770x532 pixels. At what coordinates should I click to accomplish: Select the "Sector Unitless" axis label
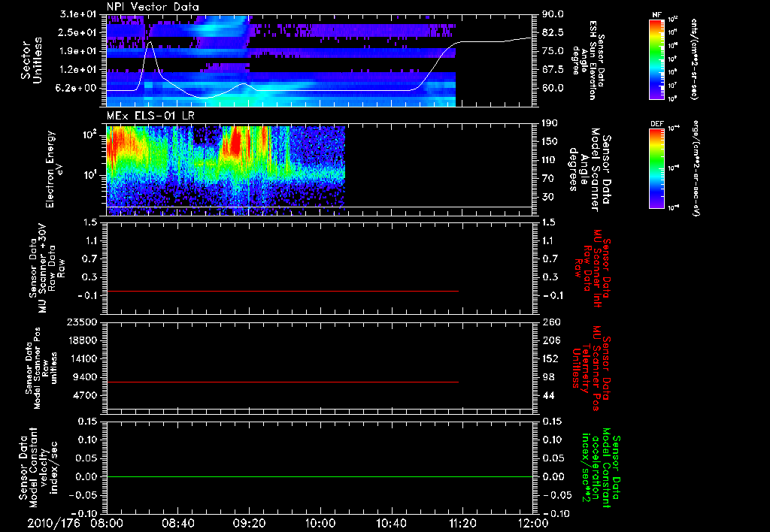(32, 60)
